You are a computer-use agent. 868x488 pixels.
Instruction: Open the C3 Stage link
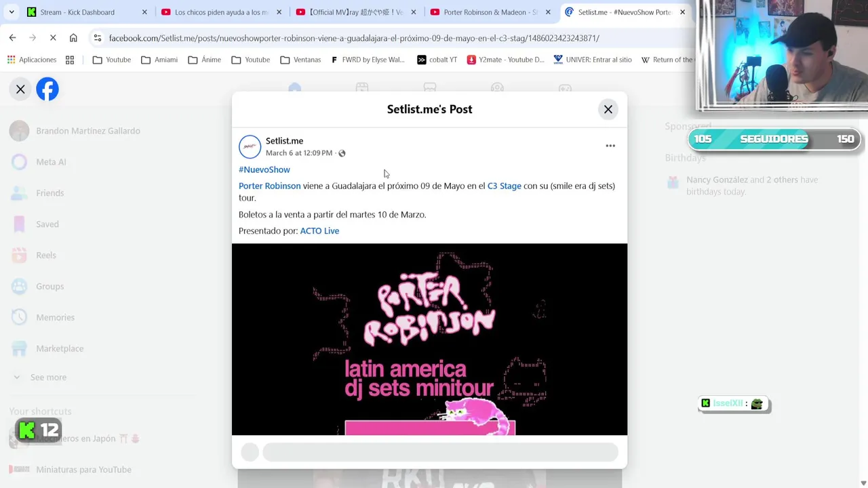(x=505, y=186)
